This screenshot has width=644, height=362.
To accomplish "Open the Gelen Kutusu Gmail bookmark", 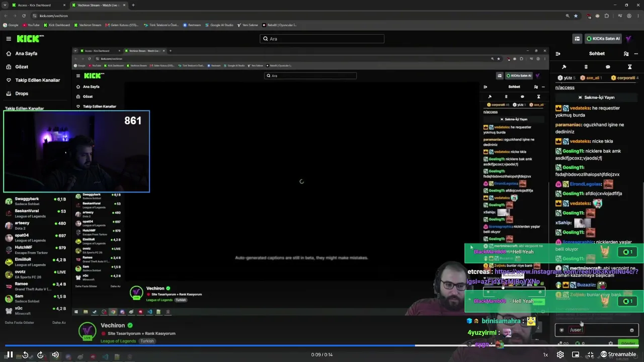I will tap(122, 25).
